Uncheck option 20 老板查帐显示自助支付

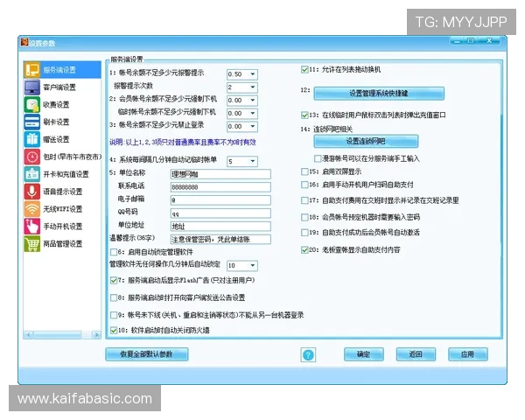304,250
